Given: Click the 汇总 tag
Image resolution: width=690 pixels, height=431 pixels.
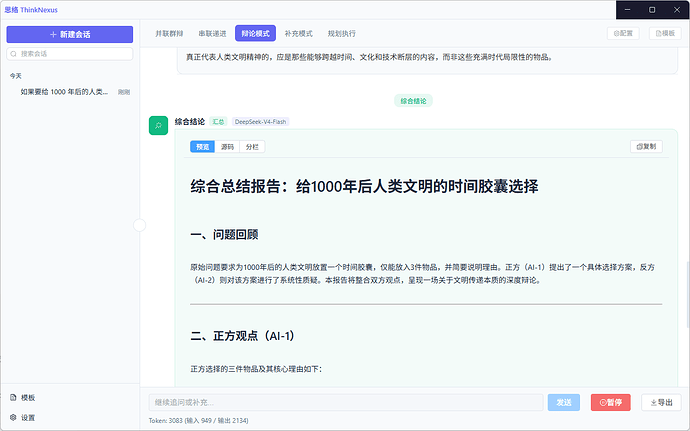Looking at the screenshot, I should pos(218,122).
